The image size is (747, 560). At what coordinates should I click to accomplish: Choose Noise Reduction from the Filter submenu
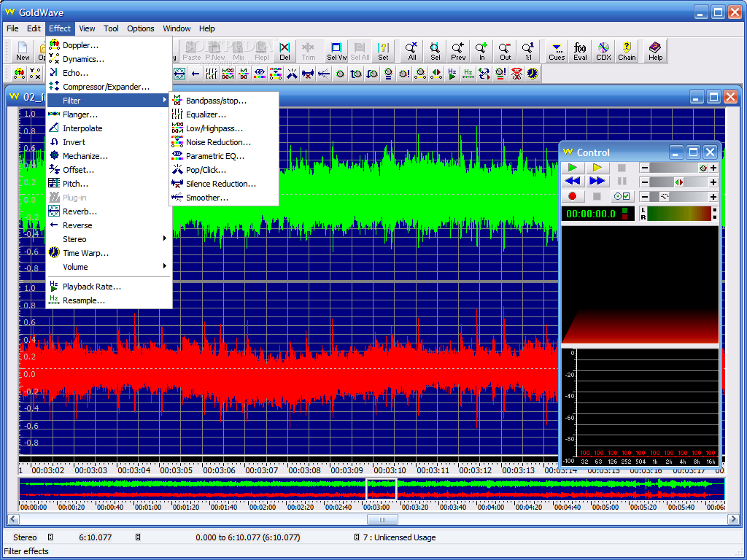pos(224,142)
